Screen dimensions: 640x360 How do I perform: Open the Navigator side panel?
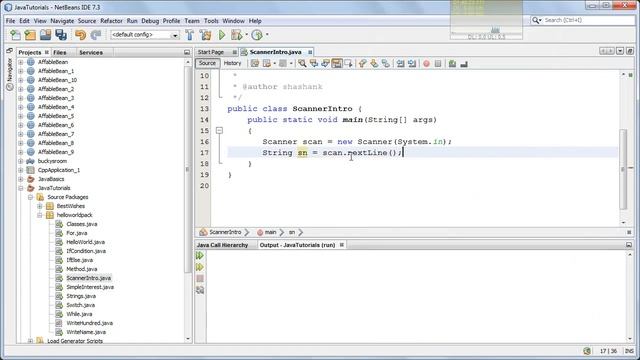(x=9, y=71)
